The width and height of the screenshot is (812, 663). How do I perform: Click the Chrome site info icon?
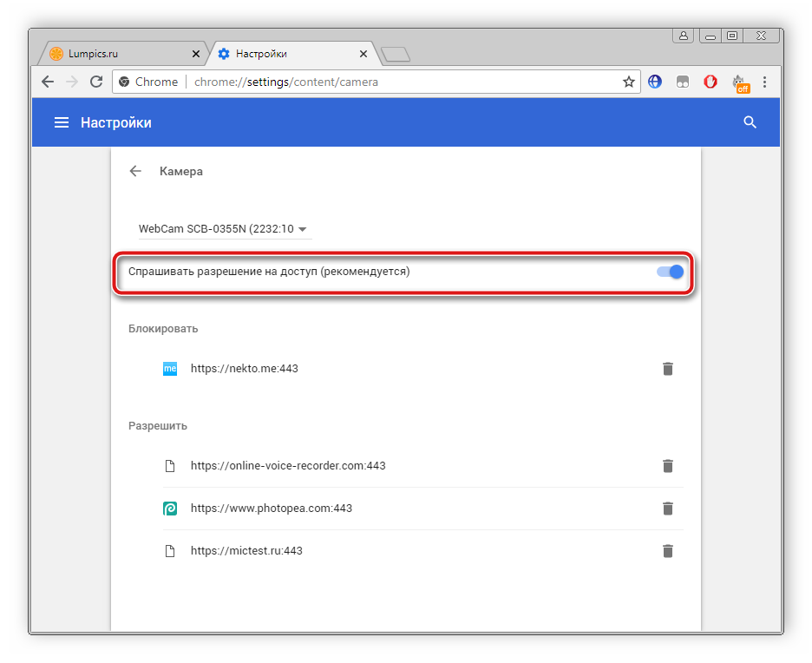click(x=124, y=82)
